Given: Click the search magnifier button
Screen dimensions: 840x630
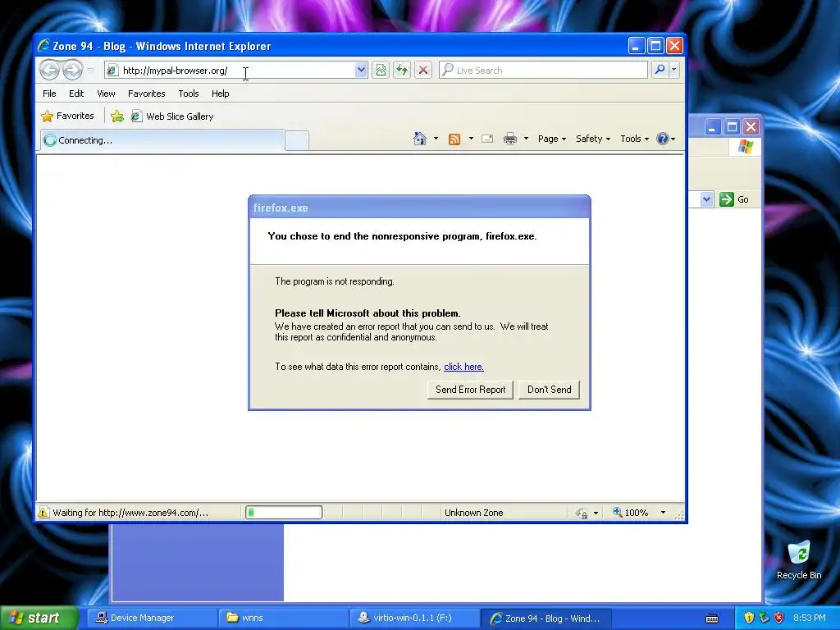Looking at the screenshot, I should [x=660, y=70].
